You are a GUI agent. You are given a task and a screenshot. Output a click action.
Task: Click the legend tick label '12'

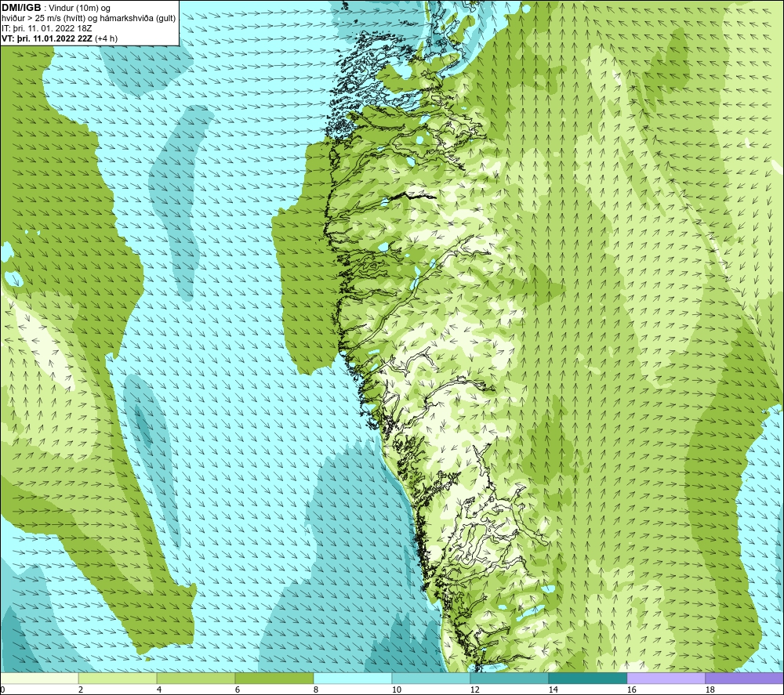pos(475,690)
